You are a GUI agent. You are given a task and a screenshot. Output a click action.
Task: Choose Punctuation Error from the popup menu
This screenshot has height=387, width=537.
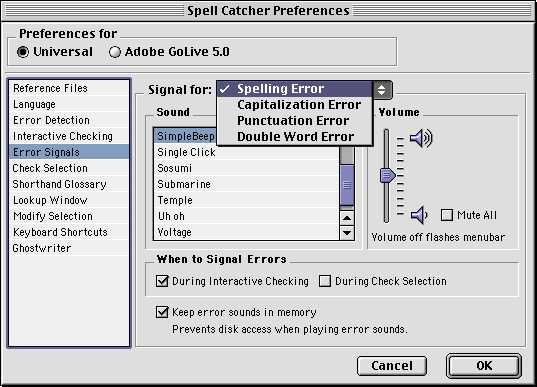tap(295, 121)
